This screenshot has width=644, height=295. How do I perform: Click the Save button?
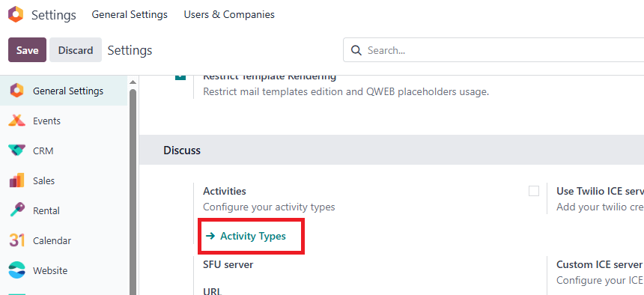pyautogui.click(x=27, y=50)
